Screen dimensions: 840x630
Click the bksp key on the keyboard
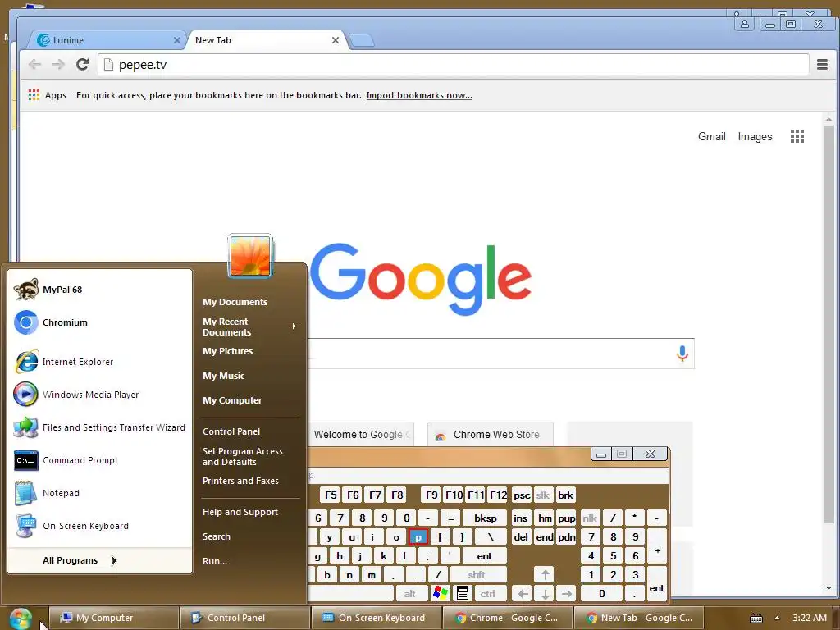[x=485, y=518]
